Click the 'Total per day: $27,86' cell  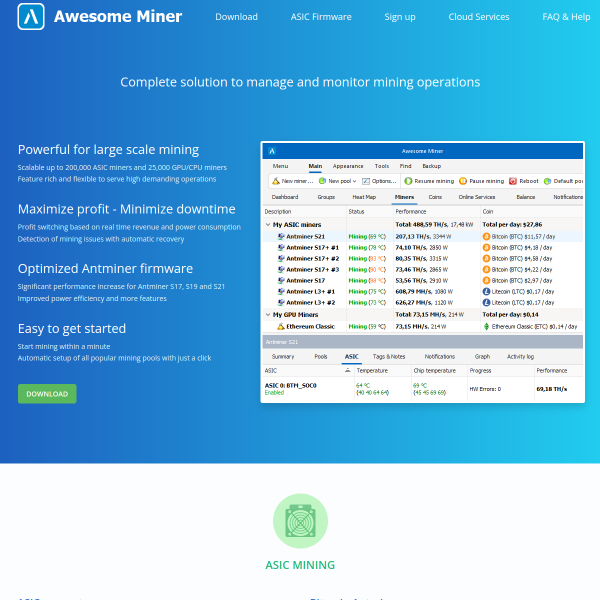pyautogui.click(x=512, y=225)
